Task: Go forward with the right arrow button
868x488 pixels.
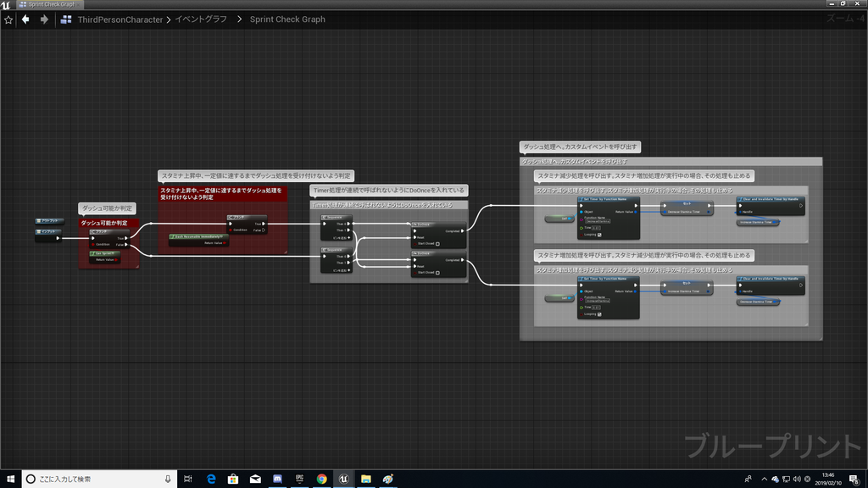Action: pos(44,19)
